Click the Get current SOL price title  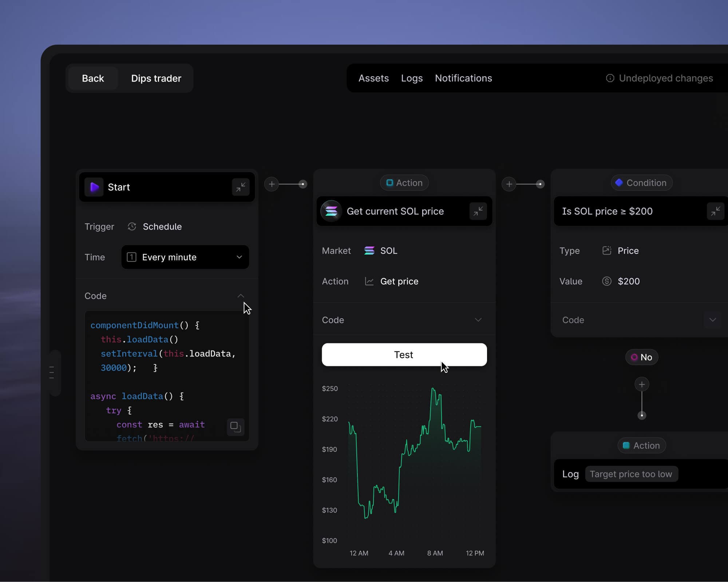[x=395, y=211]
